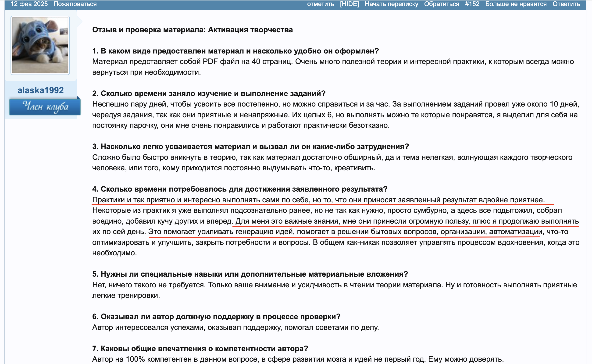Click the post date 12 фев 2025
The width and height of the screenshot is (592, 364).
(x=29, y=4)
